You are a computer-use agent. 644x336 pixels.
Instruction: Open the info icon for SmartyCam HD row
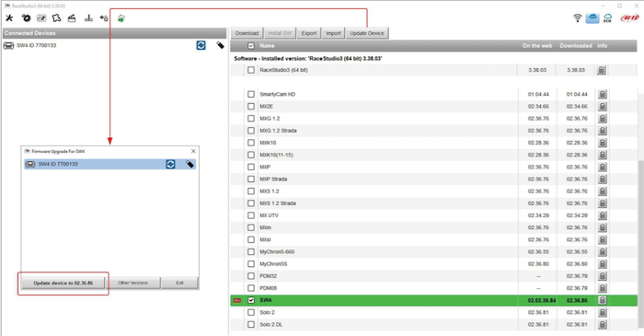click(x=602, y=95)
